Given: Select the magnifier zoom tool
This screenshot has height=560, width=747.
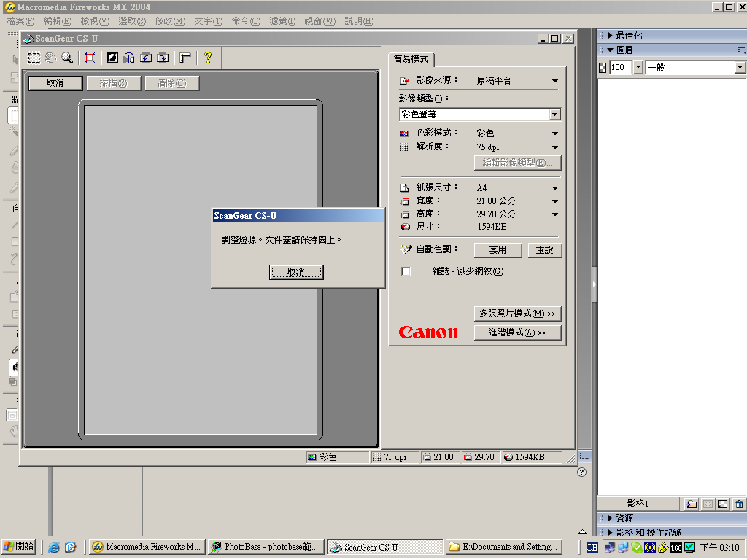Looking at the screenshot, I should point(67,58).
